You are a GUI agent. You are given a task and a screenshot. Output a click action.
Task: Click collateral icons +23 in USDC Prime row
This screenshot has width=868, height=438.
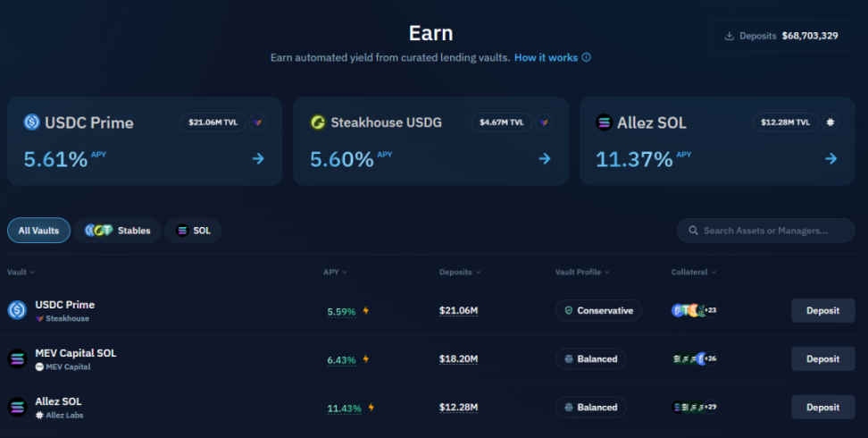pyautogui.click(x=694, y=310)
